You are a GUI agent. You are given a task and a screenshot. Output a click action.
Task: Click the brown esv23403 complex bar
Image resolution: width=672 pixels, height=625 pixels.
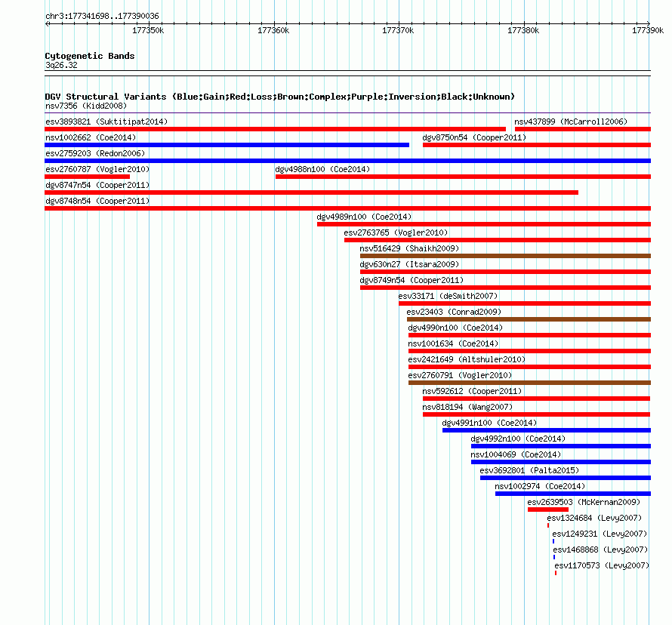click(x=529, y=319)
